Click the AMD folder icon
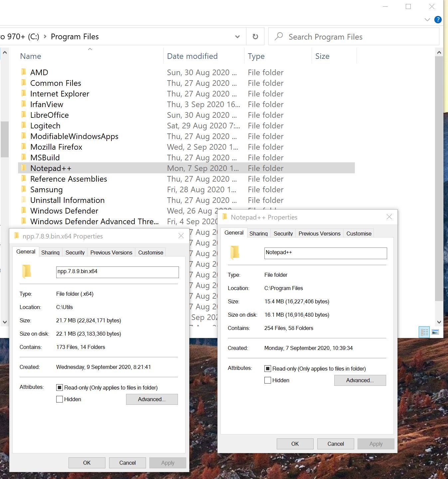Viewport: 448px width, 479px height. coord(24,72)
